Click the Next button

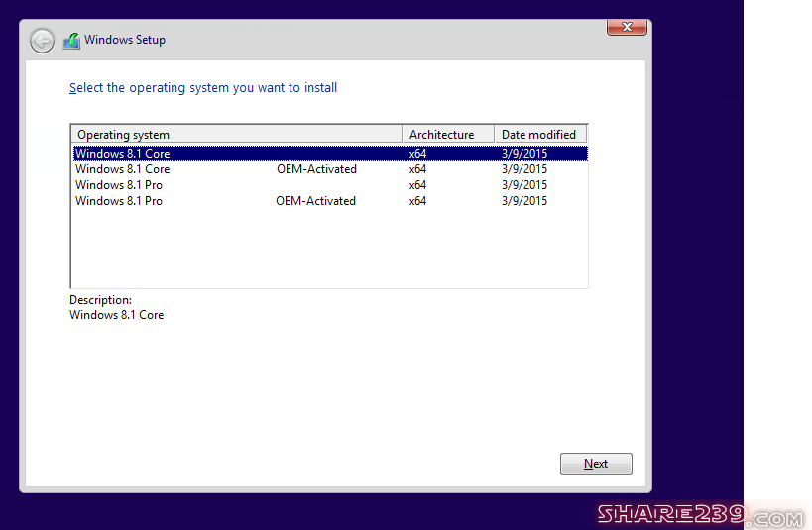click(596, 464)
